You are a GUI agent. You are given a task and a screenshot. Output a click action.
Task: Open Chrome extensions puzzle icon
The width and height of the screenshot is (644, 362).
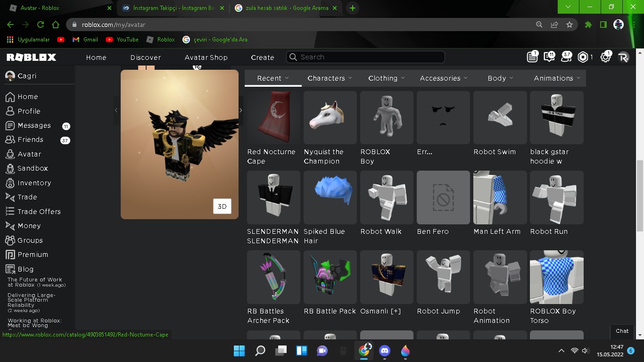[x=588, y=25]
